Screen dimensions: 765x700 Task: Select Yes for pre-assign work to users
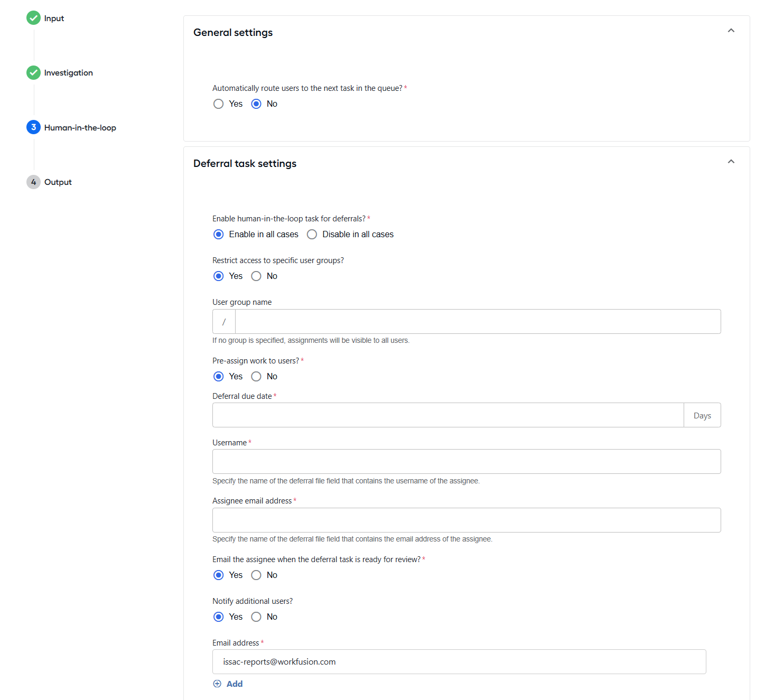[218, 377]
